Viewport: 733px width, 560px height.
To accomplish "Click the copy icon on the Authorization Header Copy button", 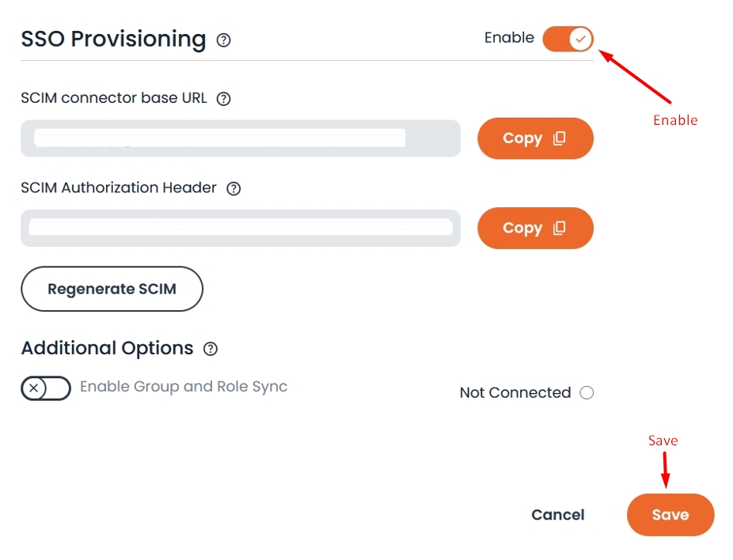I will pyautogui.click(x=561, y=228).
